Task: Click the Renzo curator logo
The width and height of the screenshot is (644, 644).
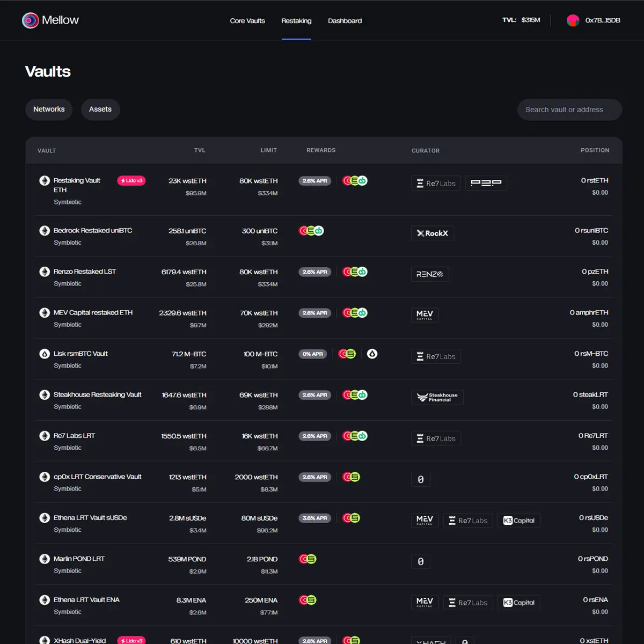Action: click(x=430, y=274)
